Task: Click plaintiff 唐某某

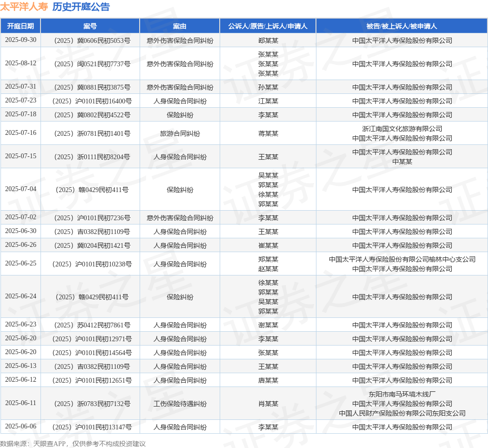Action: 268,380
